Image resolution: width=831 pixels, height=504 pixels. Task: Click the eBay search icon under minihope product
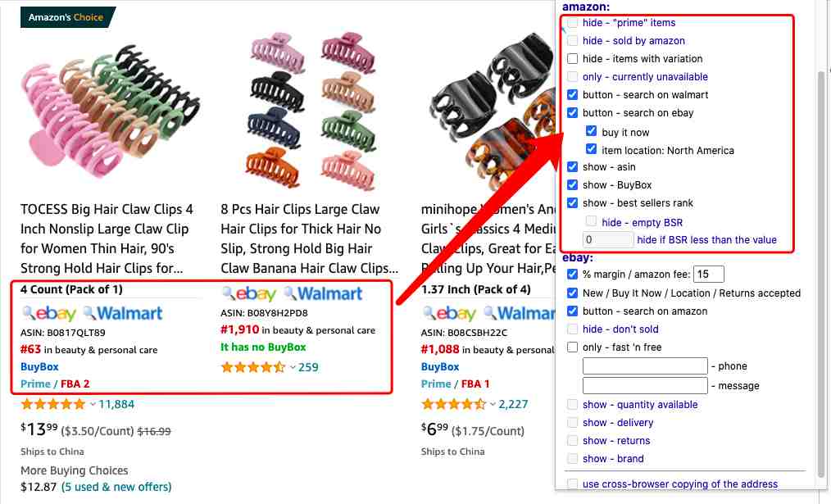pos(449,313)
